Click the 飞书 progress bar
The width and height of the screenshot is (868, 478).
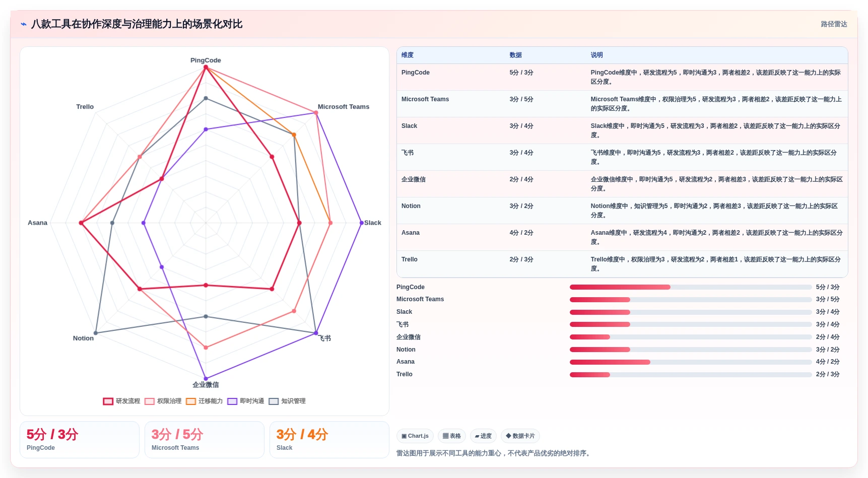click(691, 324)
